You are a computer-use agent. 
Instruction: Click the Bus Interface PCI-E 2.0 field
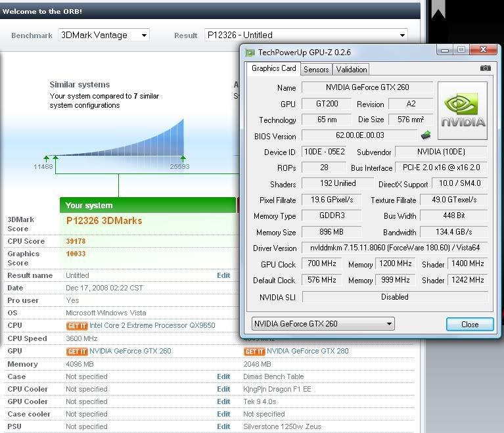(x=441, y=168)
